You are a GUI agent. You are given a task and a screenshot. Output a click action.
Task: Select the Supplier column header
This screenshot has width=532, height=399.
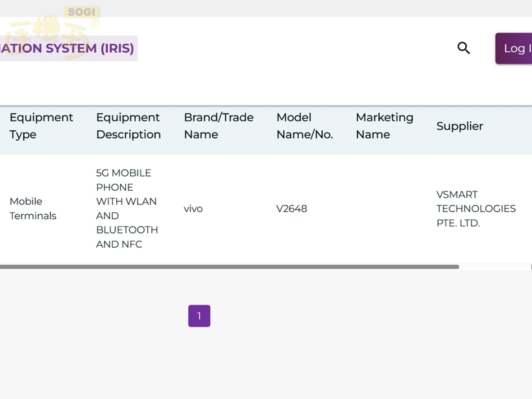[x=460, y=127]
